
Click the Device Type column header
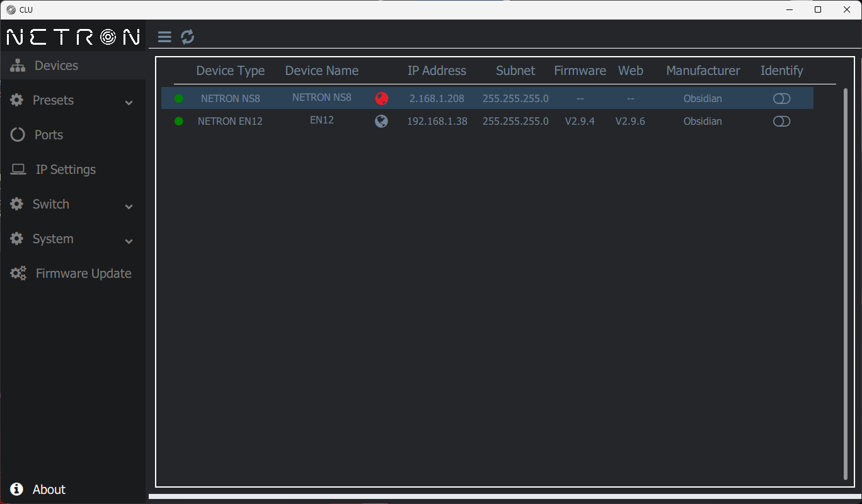click(231, 71)
